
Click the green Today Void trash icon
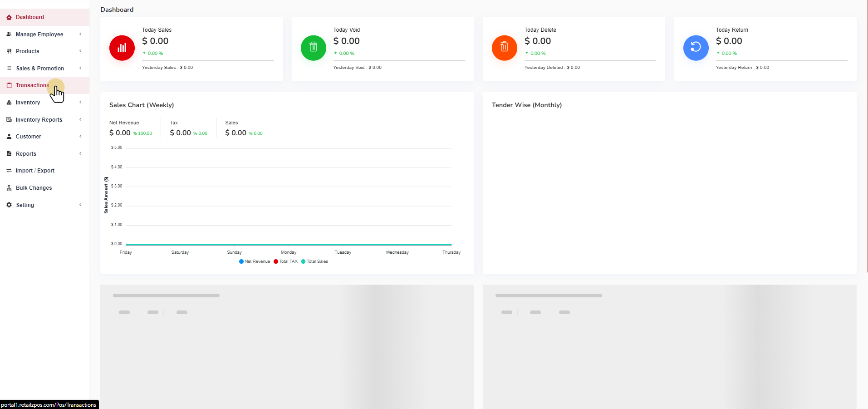point(313,48)
